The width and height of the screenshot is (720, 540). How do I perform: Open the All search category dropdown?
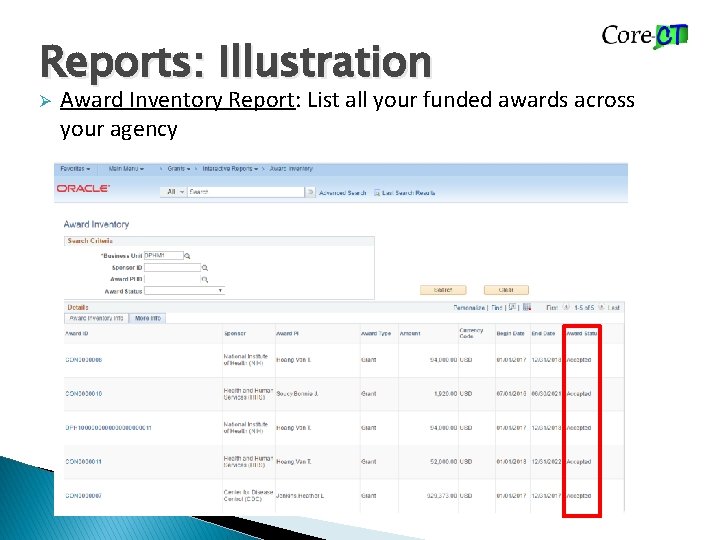coord(173,191)
